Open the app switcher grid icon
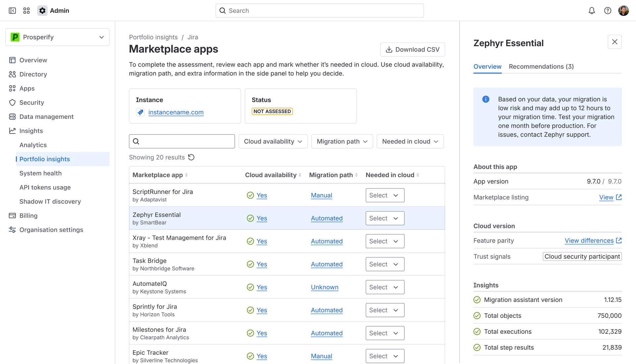The width and height of the screenshot is (636, 364). (26, 10)
